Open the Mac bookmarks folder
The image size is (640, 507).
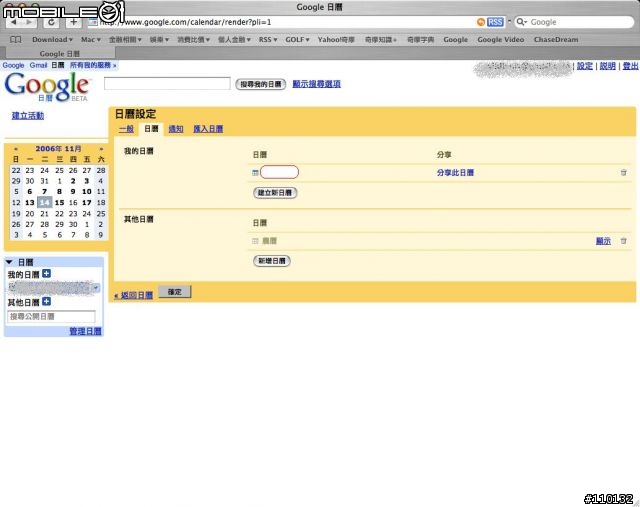90,40
